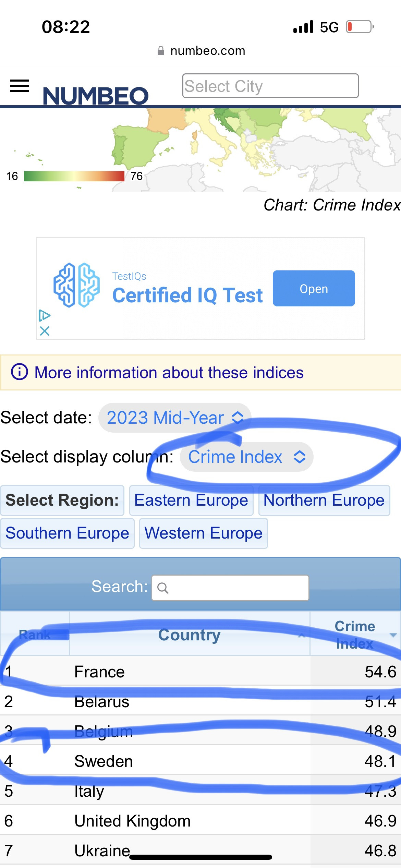Sort table by Crime Index column
This screenshot has width=401, height=868.
[x=355, y=635]
